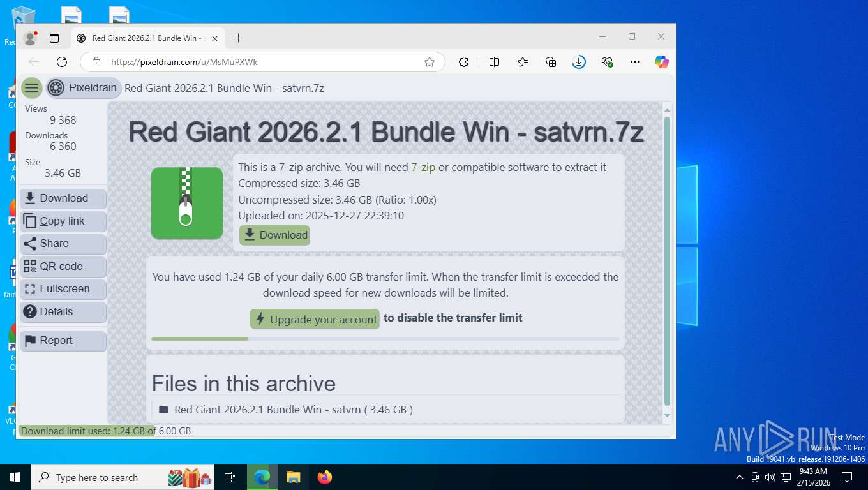Show the QR code
The height and width of the screenshot is (490, 868).
[63, 267]
